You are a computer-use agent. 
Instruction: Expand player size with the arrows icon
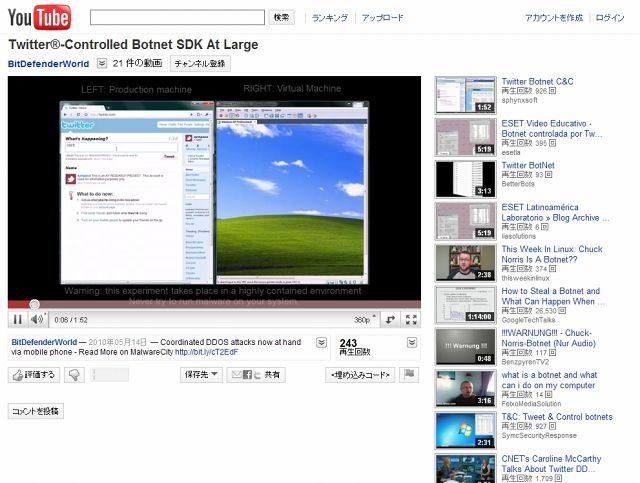tap(391, 319)
